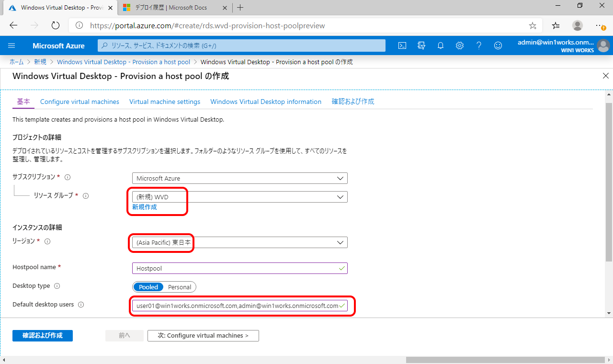This screenshot has height=364, width=613.
Task: Show info tooltip for サブスクリプション
Action: pyautogui.click(x=68, y=177)
